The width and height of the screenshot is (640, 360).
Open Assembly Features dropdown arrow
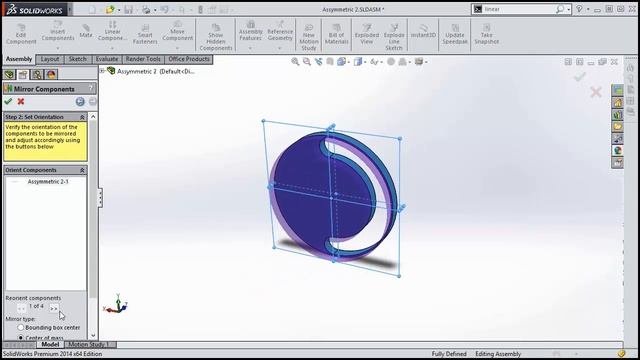[250, 48]
